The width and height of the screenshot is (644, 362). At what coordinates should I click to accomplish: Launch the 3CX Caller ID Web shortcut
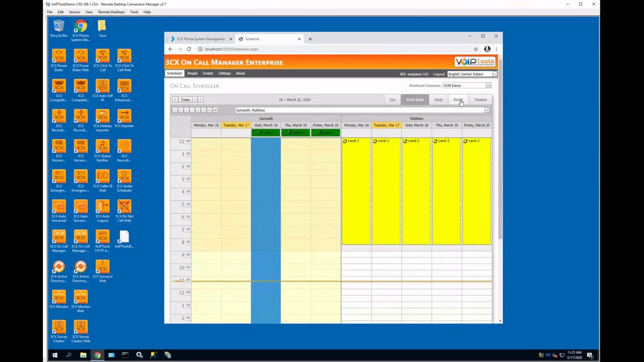pyautogui.click(x=102, y=181)
